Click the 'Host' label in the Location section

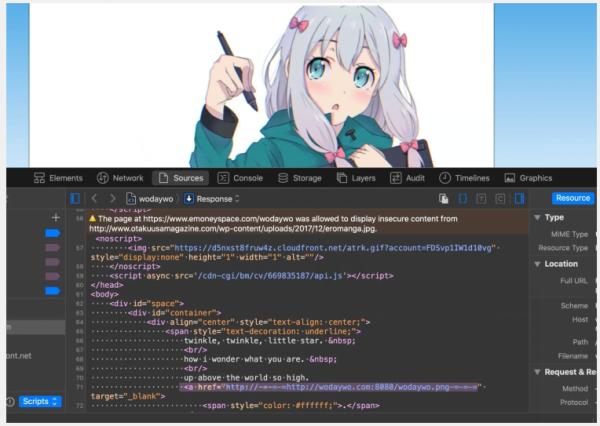click(580, 319)
